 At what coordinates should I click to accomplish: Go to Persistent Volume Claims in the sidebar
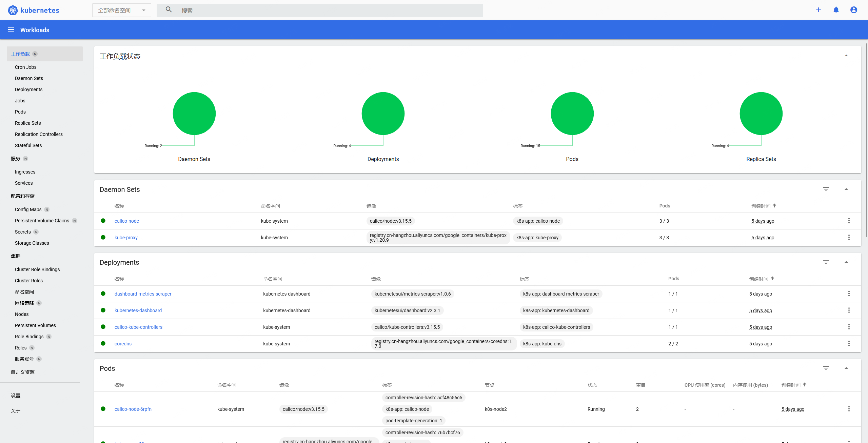point(42,221)
